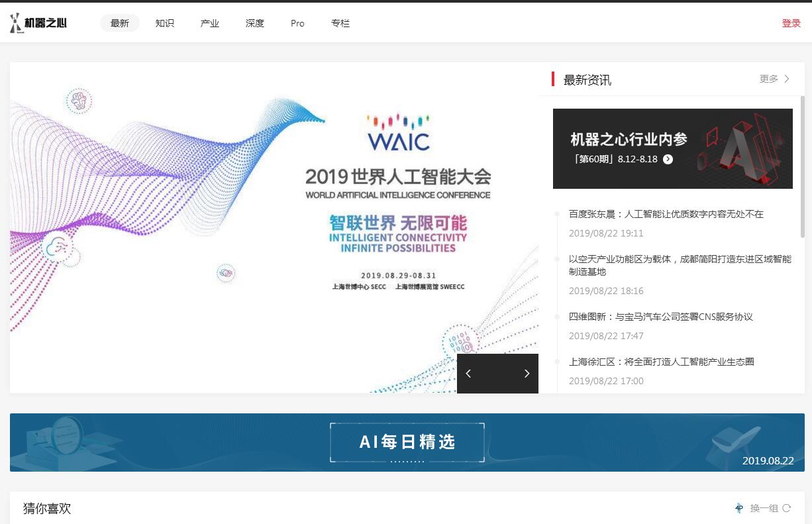The height and width of the screenshot is (524, 812).
Task: Click arrow icon on 行业内参 banner
Action: [668, 159]
